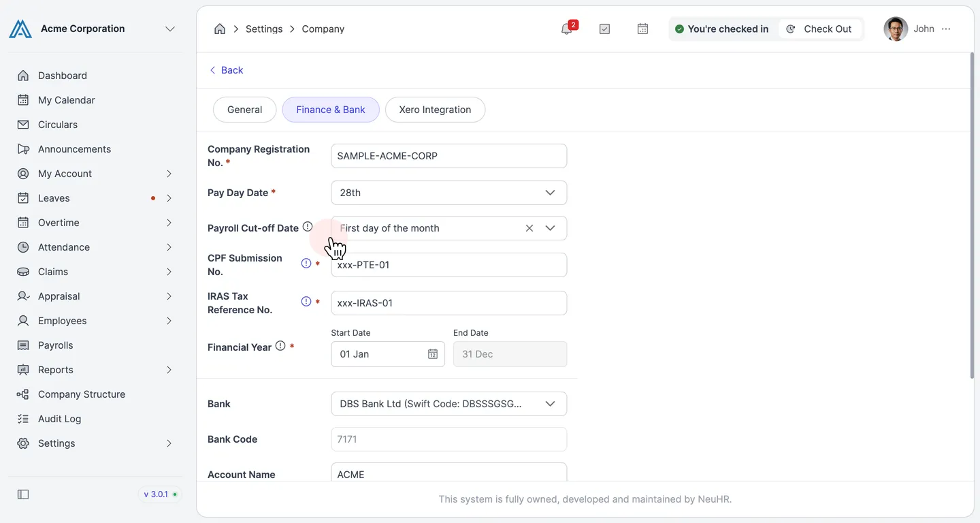Open the calendar icon in top header
Screen dimensions: 980x523
click(x=642, y=29)
